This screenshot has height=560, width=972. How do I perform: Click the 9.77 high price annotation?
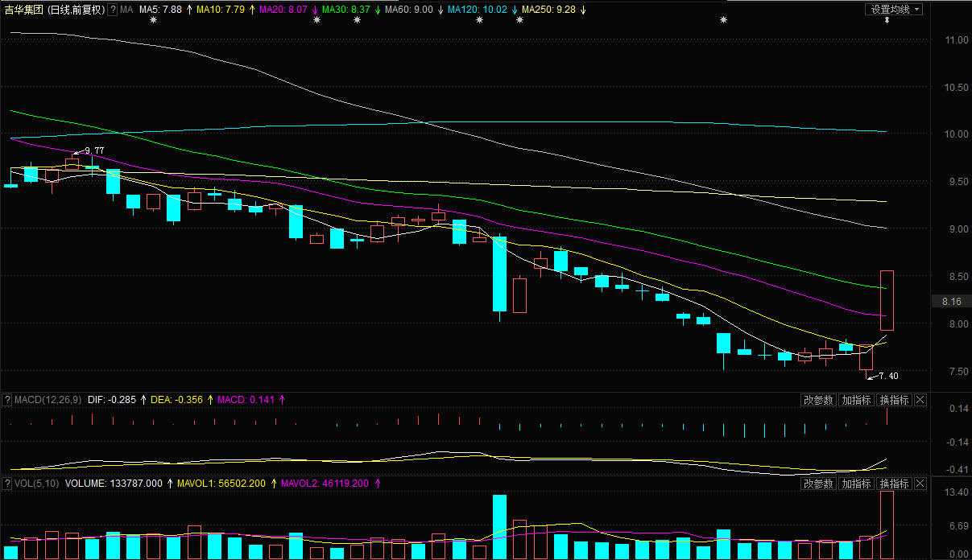pyautogui.click(x=93, y=150)
